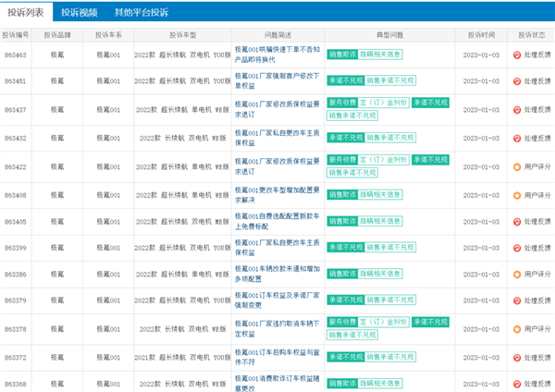
Task: Click the red feedback icon in row 863451
Action: 517,81
